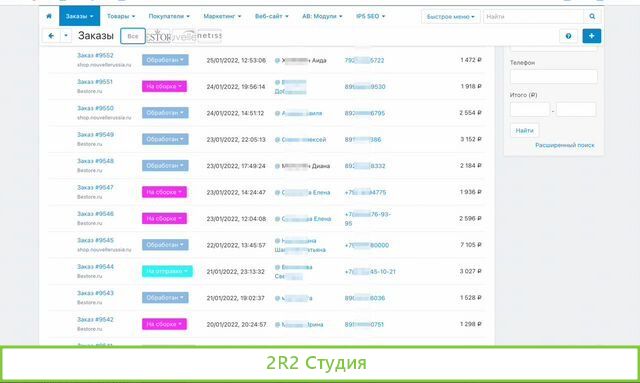Click phone number ending 5722
The width and height of the screenshot is (640, 383).
click(364, 60)
